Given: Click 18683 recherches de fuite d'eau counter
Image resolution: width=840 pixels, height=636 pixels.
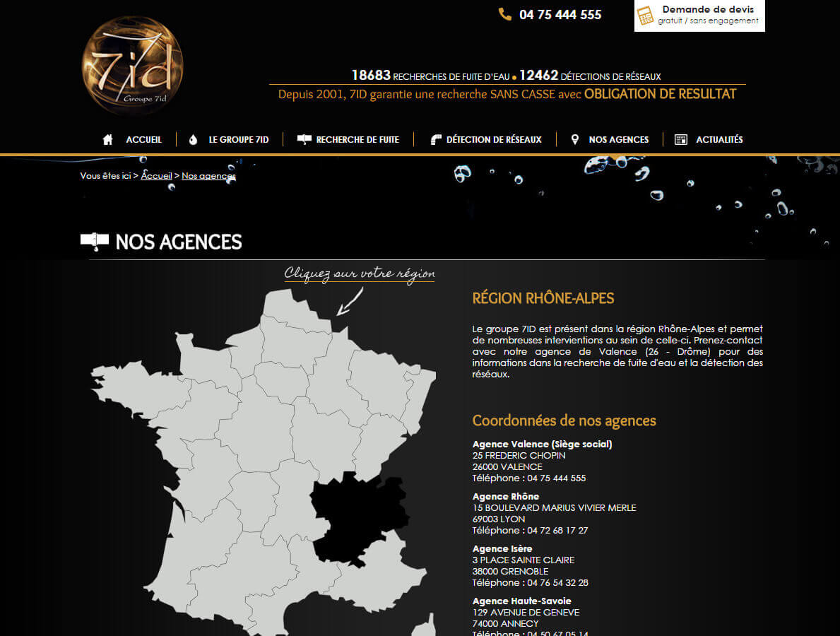Looking at the screenshot, I should pyautogui.click(x=431, y=76).
